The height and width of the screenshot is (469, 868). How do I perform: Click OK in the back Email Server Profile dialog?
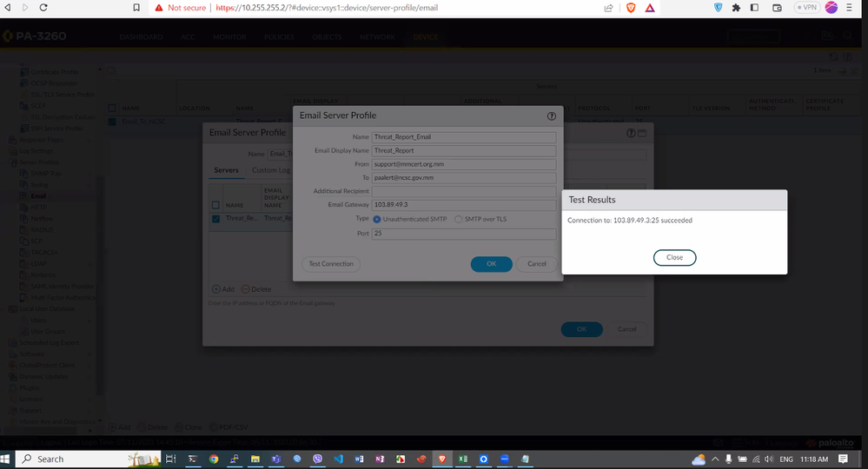pos(582,329)
